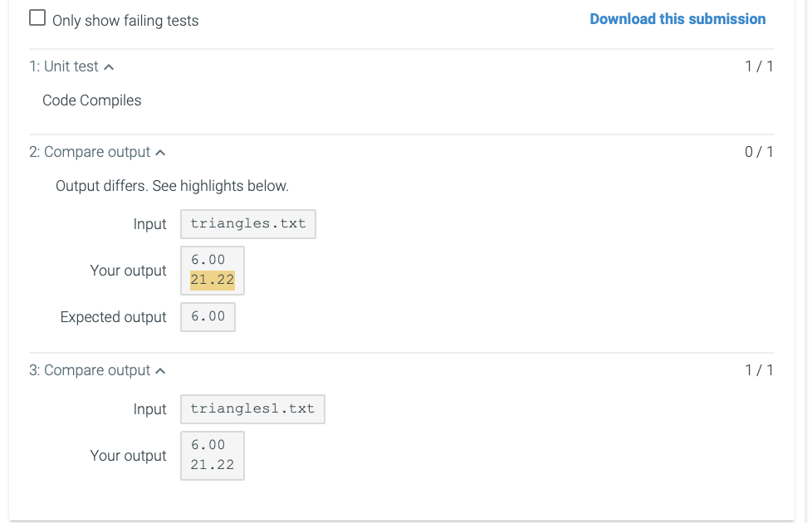The height and width of the screenshot is (523, 812).
Task: Click the Code Compiles result text
Action: point(91,100)
